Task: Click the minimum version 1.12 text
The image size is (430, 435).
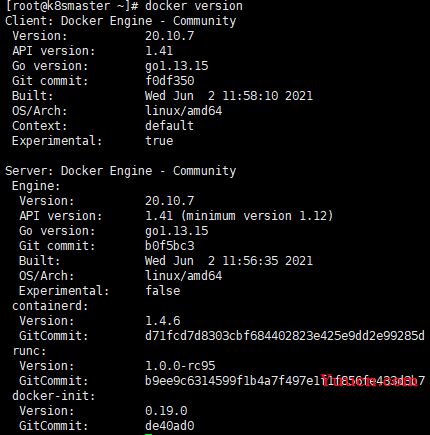Action: click(257, 216)
